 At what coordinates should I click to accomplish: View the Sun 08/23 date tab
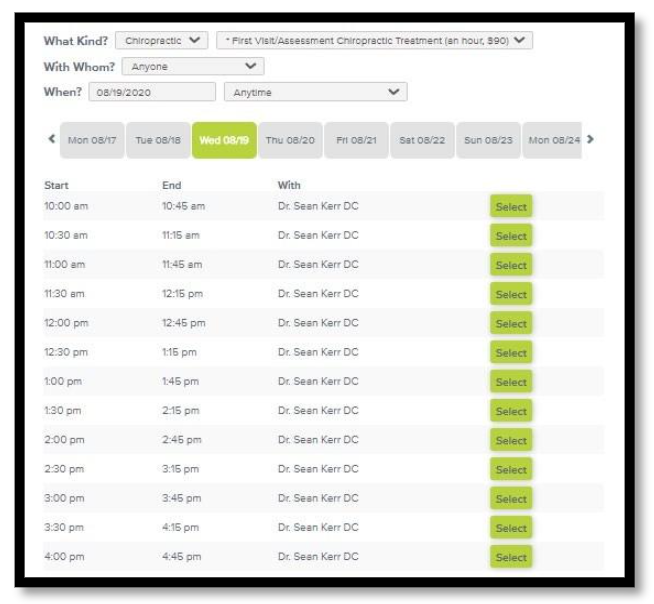click(x=487, y=140)
